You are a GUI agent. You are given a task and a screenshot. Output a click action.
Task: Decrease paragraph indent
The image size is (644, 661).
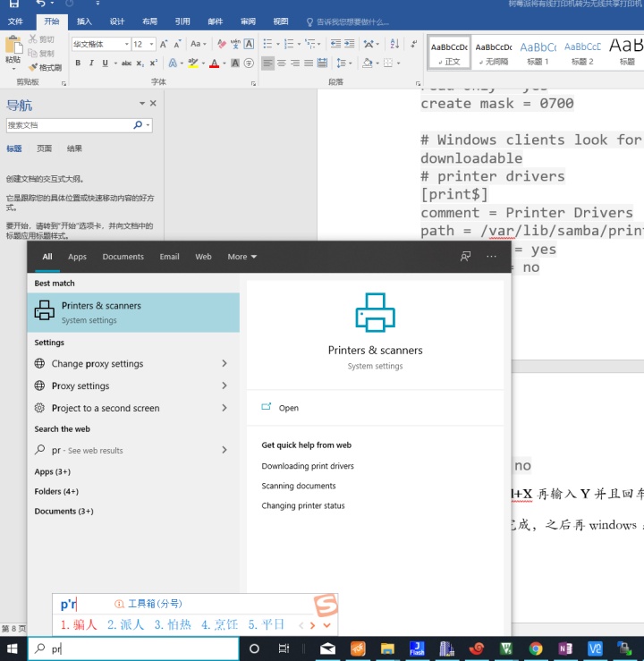[x=335, y=44]
